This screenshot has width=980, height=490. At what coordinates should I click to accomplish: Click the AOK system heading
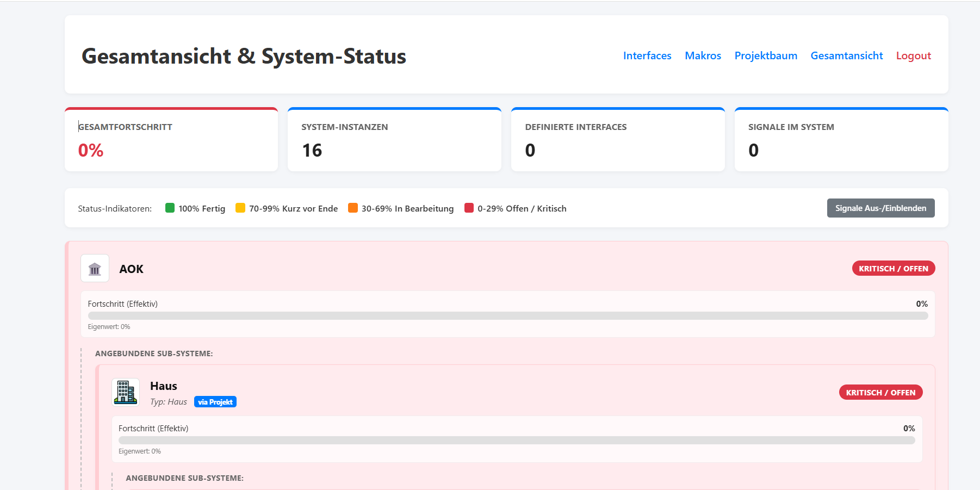tap(132, 269)
